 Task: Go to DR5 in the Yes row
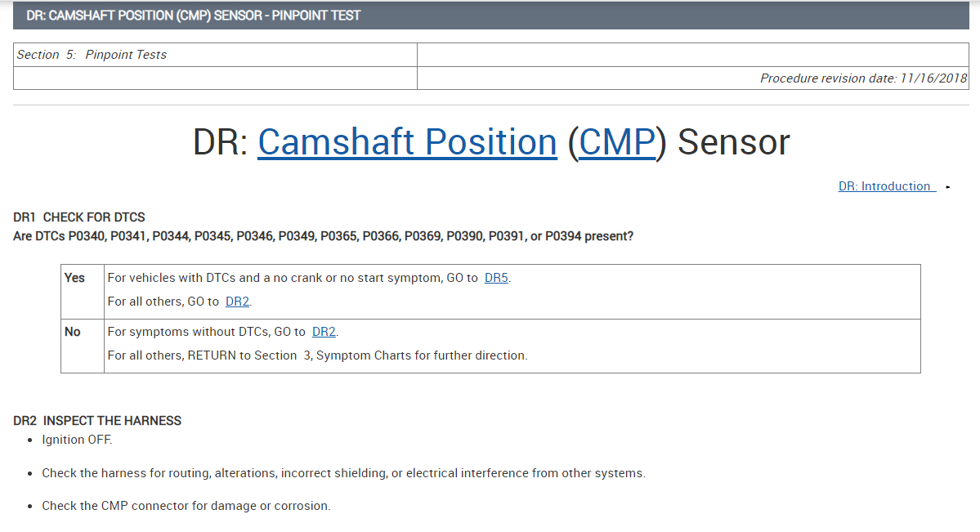[496, 278]
